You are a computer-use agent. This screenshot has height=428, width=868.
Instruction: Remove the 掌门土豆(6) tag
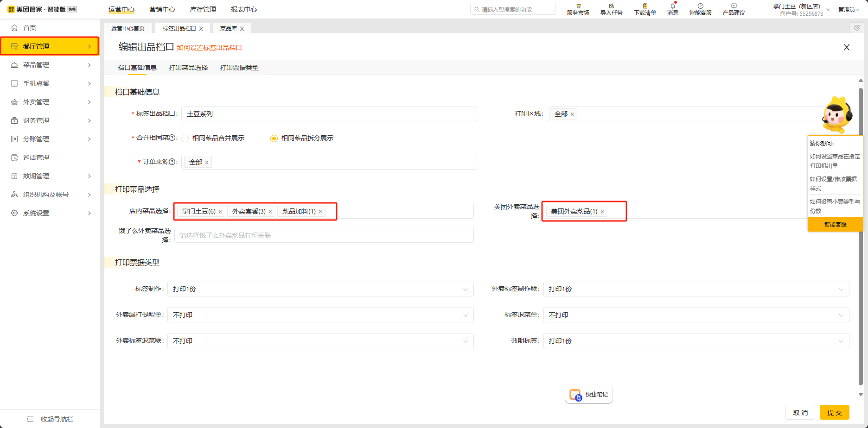tap(220, 212)
